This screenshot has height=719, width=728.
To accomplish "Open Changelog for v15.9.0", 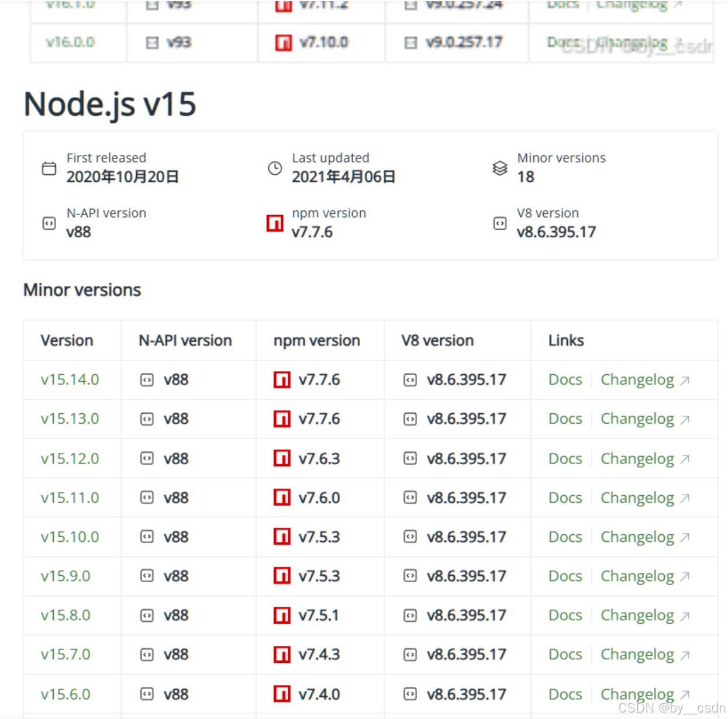I will [x=637, y=577].
